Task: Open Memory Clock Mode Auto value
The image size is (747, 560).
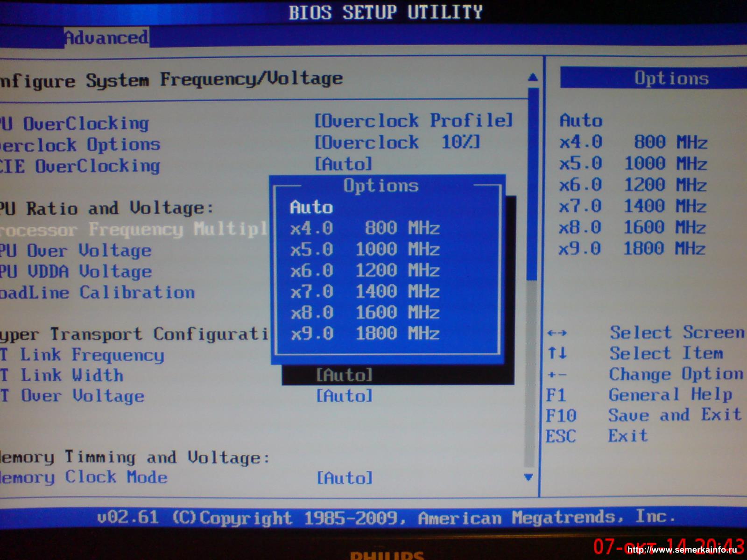Action: [345, 477]
